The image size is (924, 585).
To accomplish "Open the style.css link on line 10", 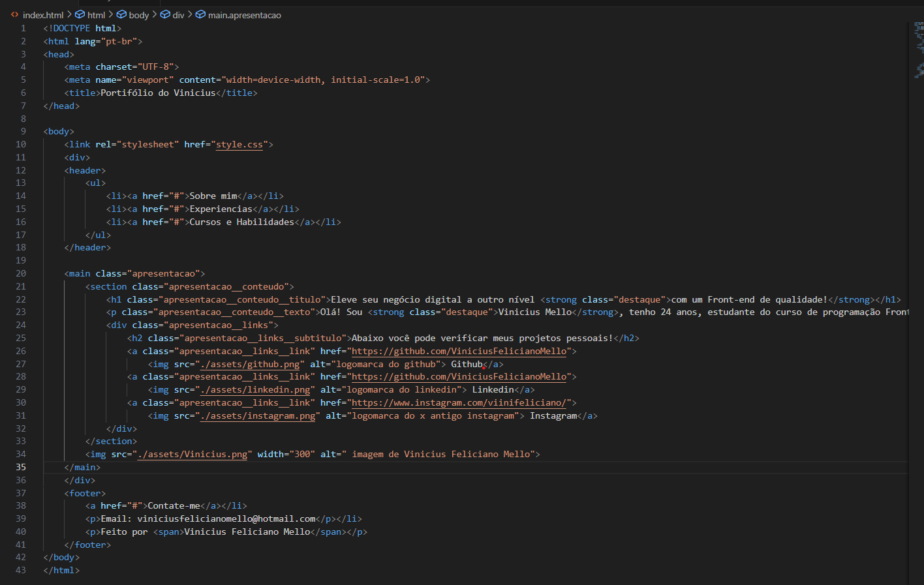I will pos(239,145).
